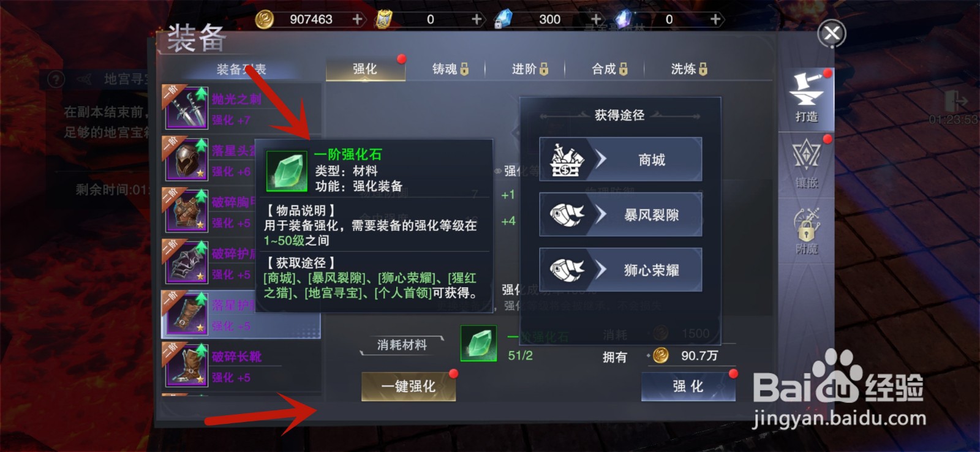The image size is (980, 452).
Task: Click the 一键强化 button
Action: (409, 386)
